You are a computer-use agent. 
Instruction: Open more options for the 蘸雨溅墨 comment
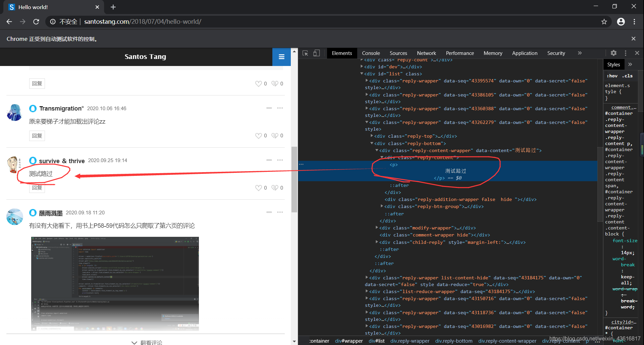[x=280, y=212]
